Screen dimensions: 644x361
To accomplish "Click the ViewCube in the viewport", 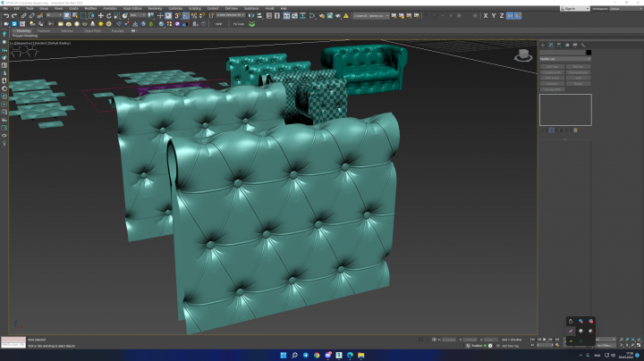I will pos(523,55).
